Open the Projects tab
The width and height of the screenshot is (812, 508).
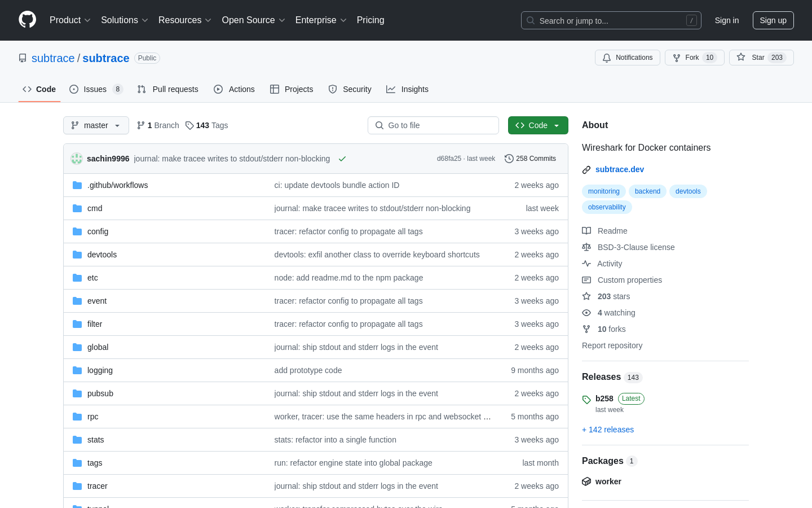292,89
